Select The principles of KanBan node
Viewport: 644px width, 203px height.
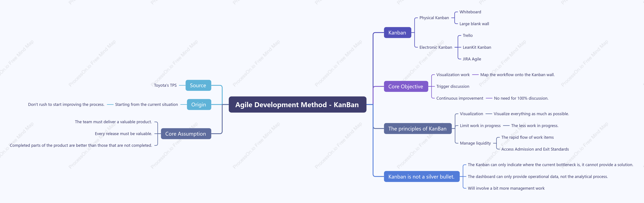pyautogui.click(x=417, y=129)
